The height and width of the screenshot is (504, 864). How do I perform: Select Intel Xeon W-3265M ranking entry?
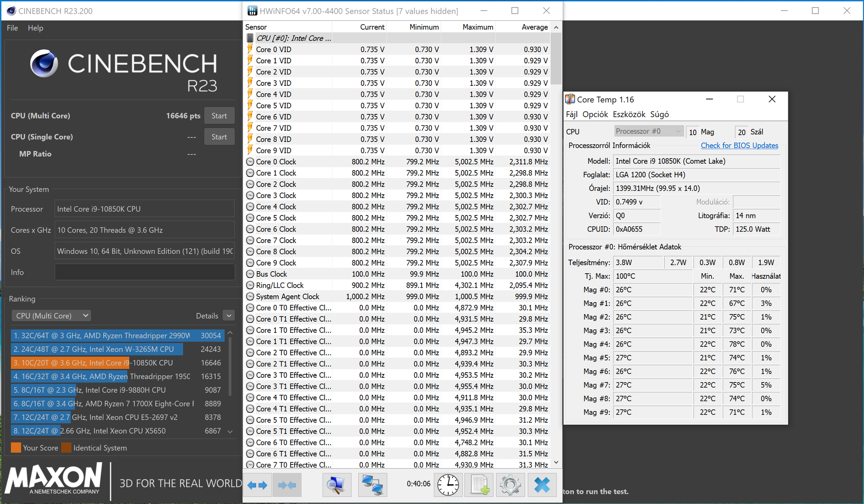[117, 349]
